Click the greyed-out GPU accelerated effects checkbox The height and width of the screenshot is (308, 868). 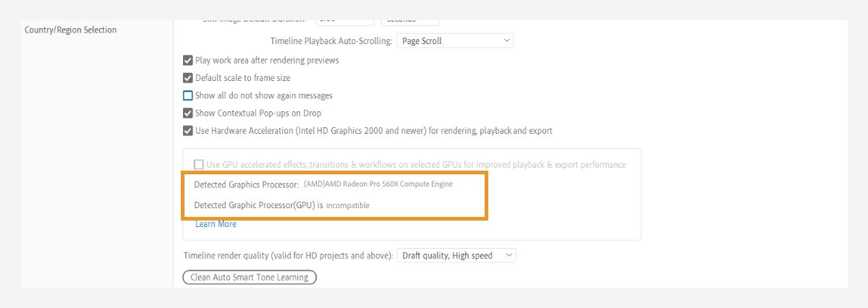[199, 165]
